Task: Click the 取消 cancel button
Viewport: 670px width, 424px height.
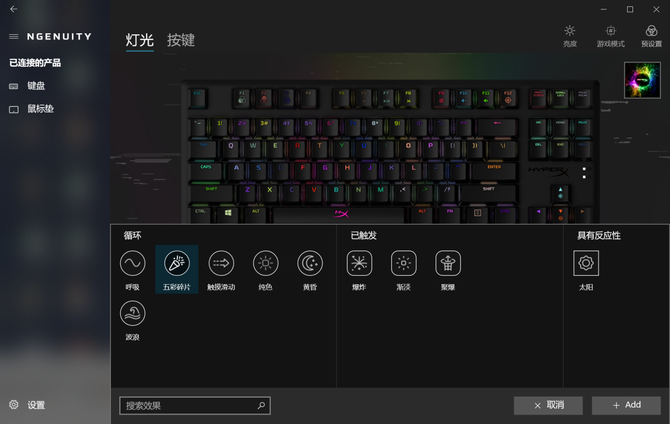Action: pyautogui.click(x=548, y=405)
